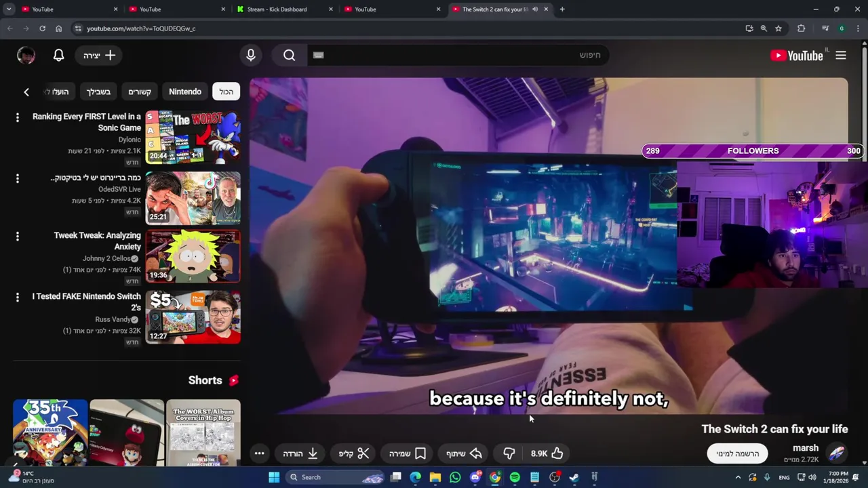Screen dimensions: 868x488
Task: Click the 'הורדה' download button
Action: point(300,453)
